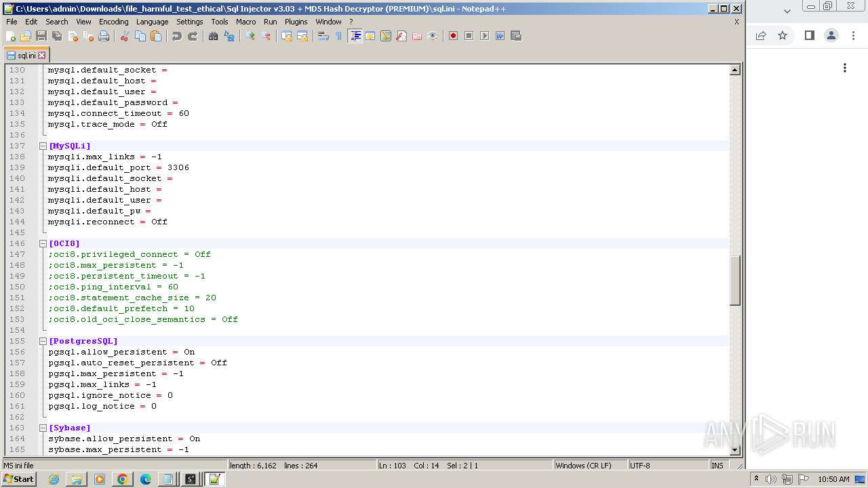Undo the last action in the toolbar
Viewport: 868px width, 488px height.
click(x=177, y=36)
